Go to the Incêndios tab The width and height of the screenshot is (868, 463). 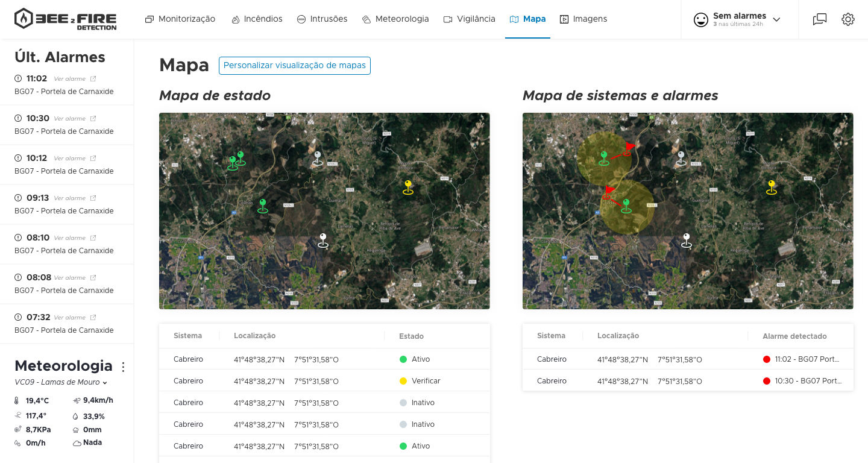click(x=257, y=19)
